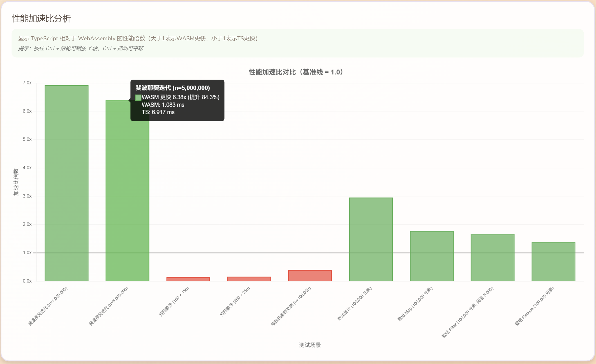The image size is (596, 364).
Task: Click the Ctrl zoom hint text
Action: tap(81, 48)
